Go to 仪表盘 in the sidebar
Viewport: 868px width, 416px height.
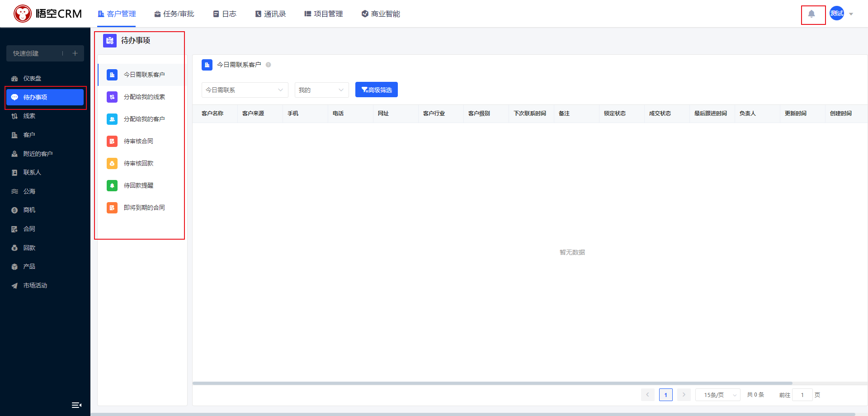click(32, 78)
